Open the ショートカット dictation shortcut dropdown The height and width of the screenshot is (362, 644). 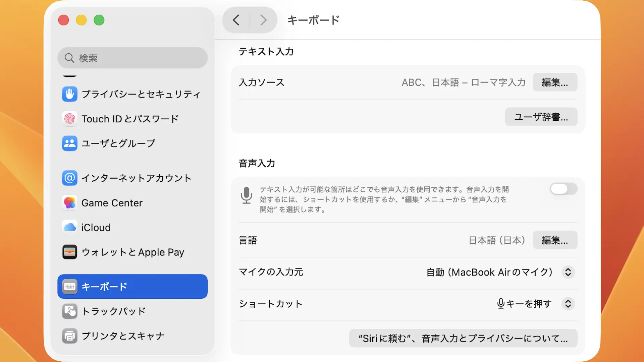pos(568,304)
